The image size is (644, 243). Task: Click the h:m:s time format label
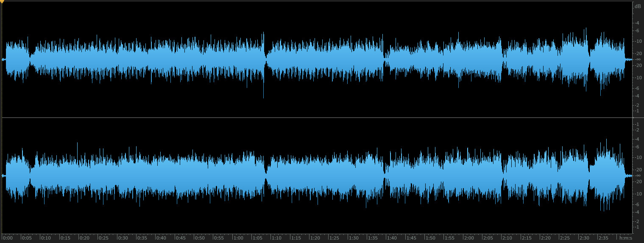pyautogui.click(x=625, y=238)
